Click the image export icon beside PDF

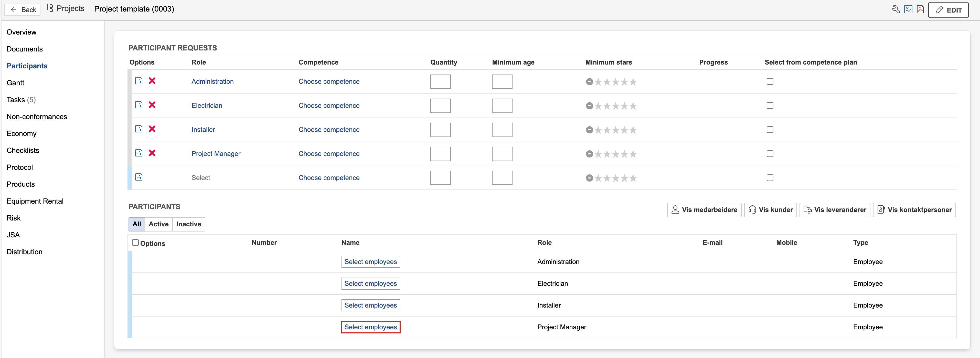pos(908,9)
